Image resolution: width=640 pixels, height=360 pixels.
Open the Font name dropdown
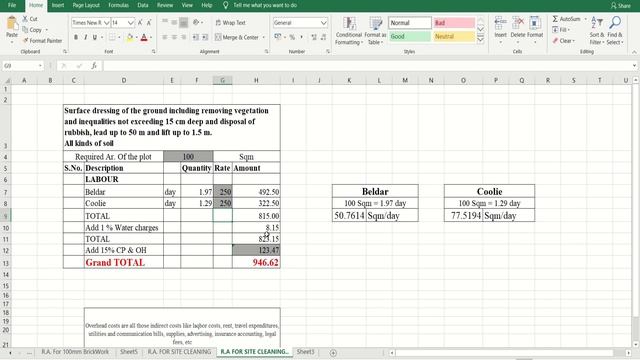pos(107,23)
